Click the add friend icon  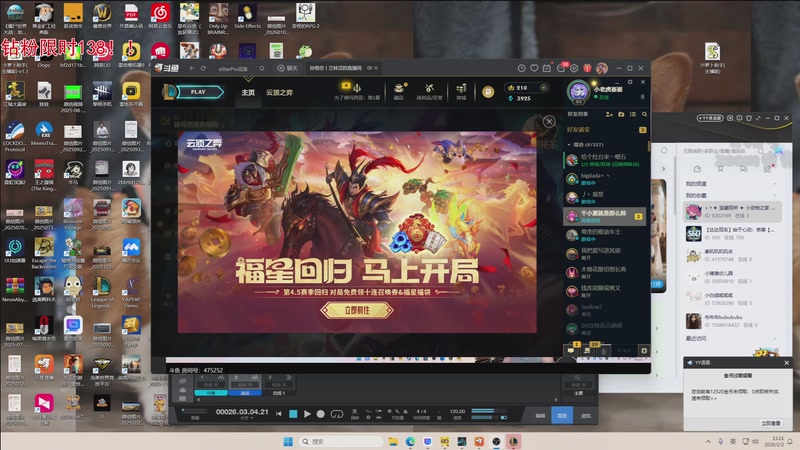pos(609,114)
